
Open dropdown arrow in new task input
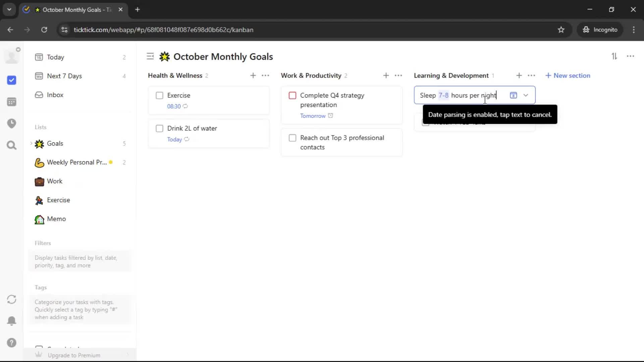coord(526,95)
